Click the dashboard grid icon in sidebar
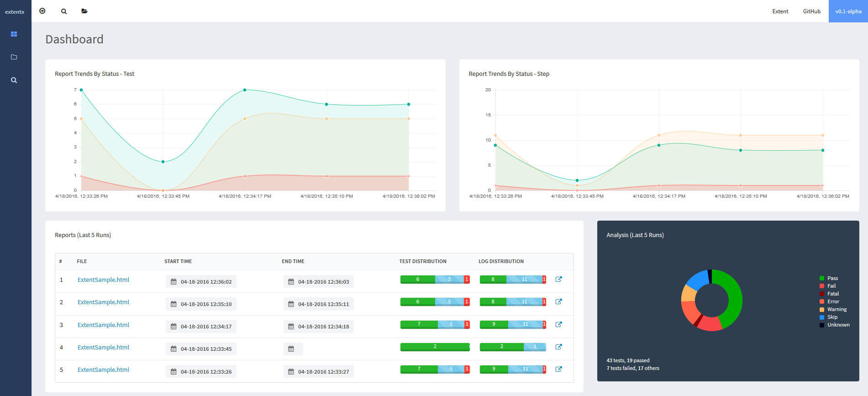The width and height of the screenshot is (868, 396). click(14, 34)
